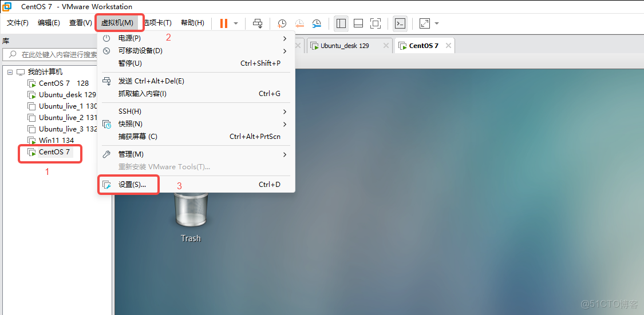Screen dimensions: 644x315
Task: Expand the 可移动设备(D) submenu
Action: pyautogui.click(x=196, y=51)
